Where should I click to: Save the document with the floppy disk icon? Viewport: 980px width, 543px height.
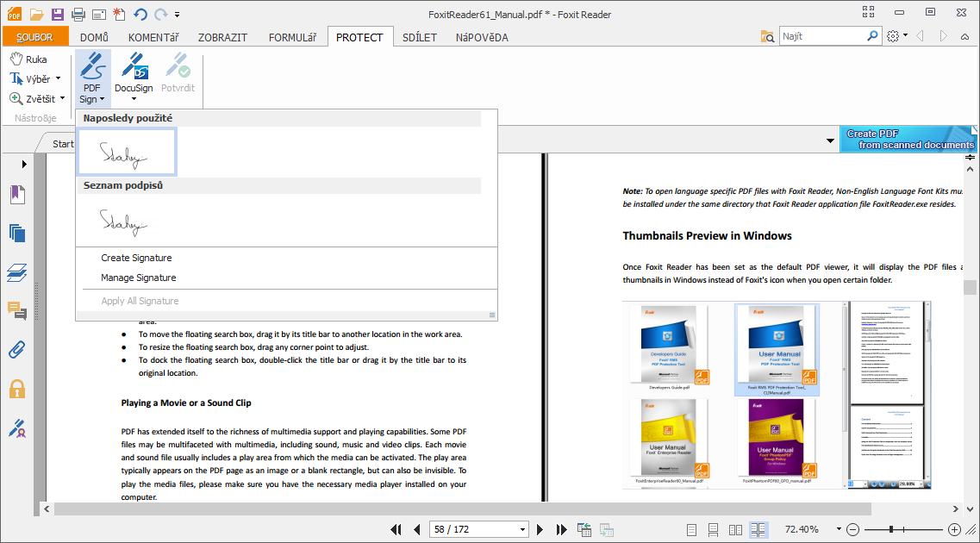tap(57, 14)
